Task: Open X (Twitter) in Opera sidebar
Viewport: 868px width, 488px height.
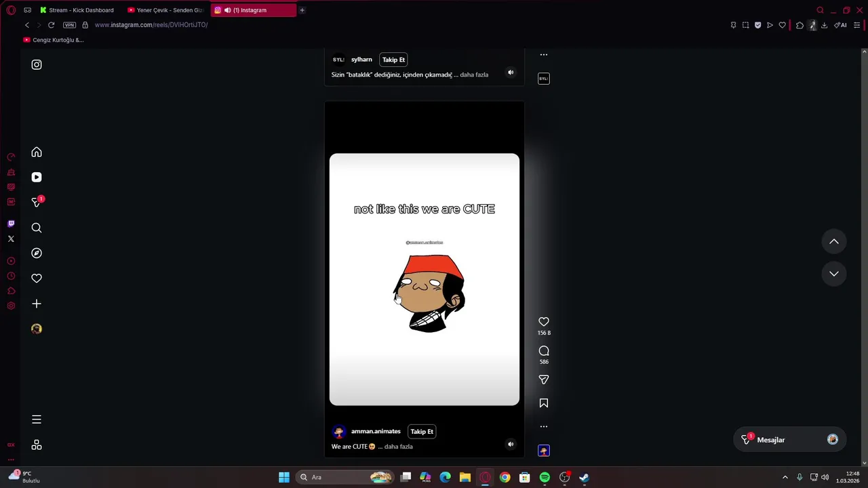Action: pos(11,239)
